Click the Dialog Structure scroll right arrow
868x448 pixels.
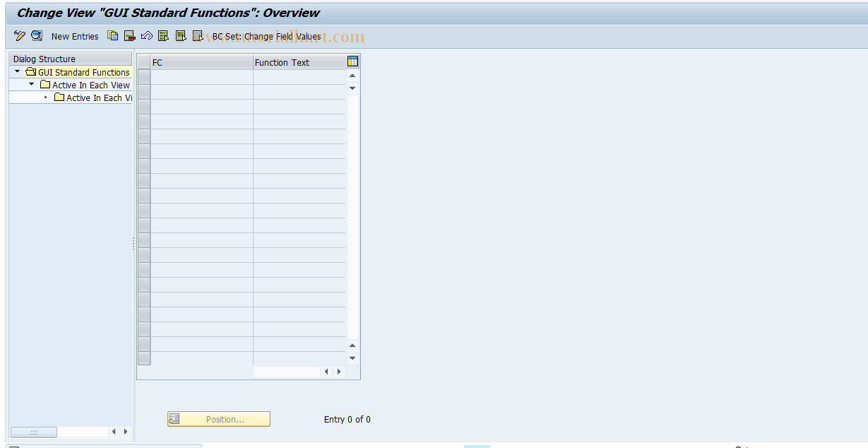[126, 432]
